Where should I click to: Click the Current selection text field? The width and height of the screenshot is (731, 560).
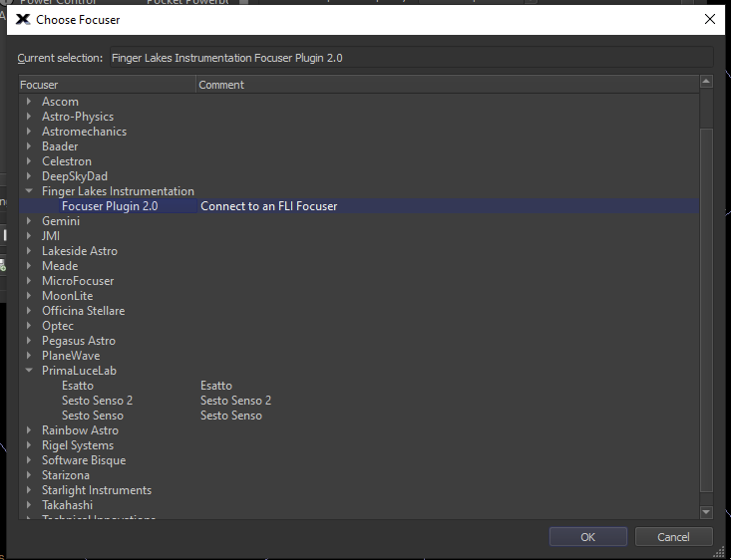tap(411, 58)
